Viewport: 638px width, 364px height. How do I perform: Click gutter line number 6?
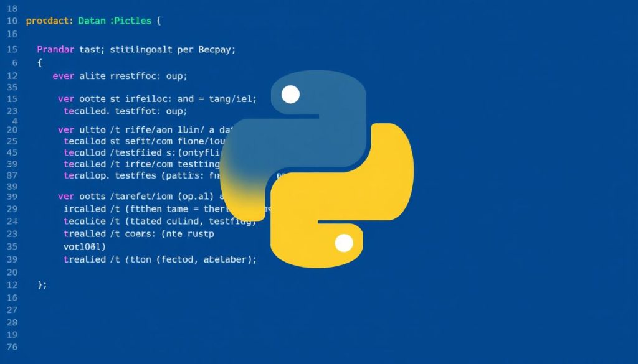tap(15, 63)
